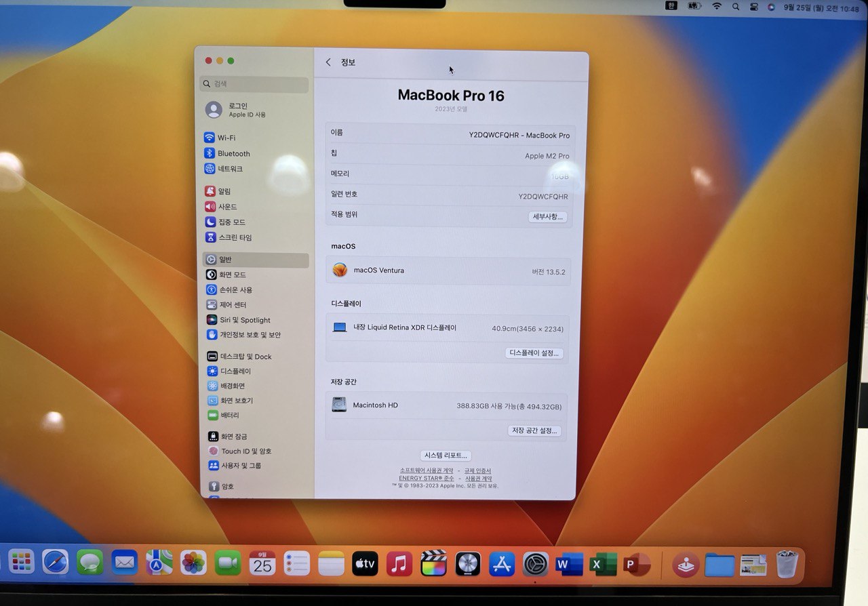The image size is (868, 606).
Task: Open the Wi-Fi menu bar status icon
Action: click(x=717, y=6)
